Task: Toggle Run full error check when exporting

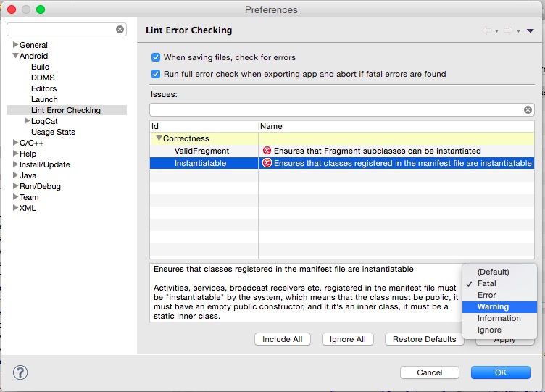Action: pos(156,74)
